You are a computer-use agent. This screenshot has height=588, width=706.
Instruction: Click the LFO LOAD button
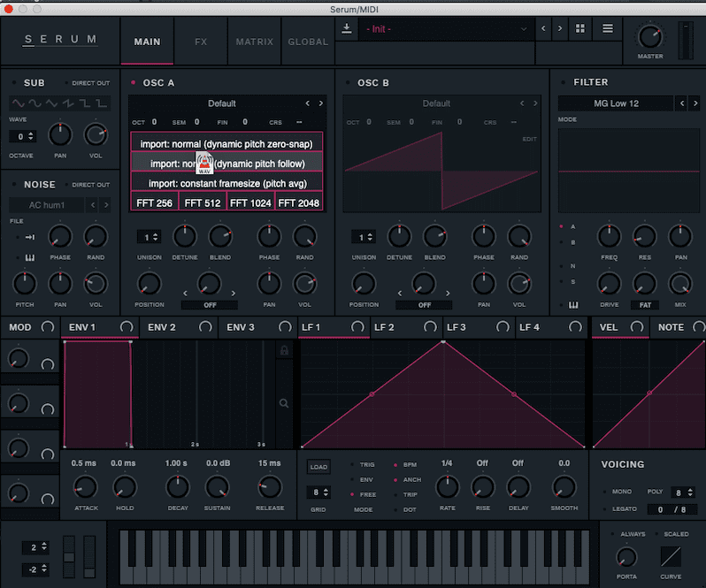(318, 467)
